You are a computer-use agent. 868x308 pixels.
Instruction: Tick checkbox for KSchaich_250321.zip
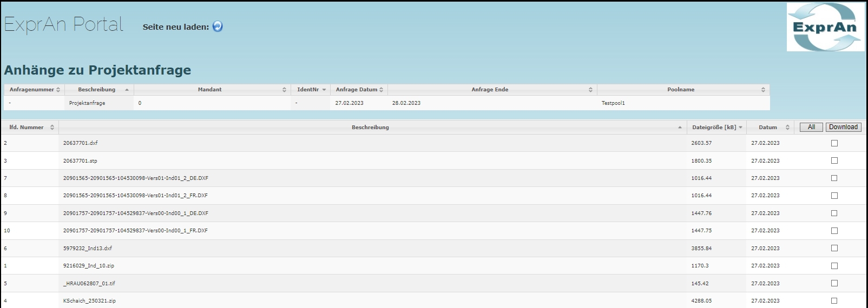834,300
